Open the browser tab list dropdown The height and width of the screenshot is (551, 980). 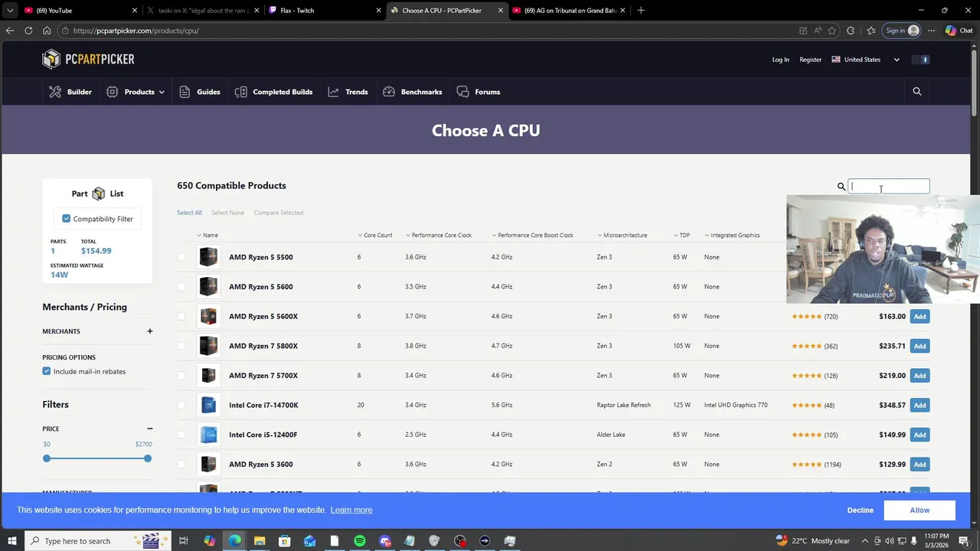pyautogui.click(x=10, y=10)
